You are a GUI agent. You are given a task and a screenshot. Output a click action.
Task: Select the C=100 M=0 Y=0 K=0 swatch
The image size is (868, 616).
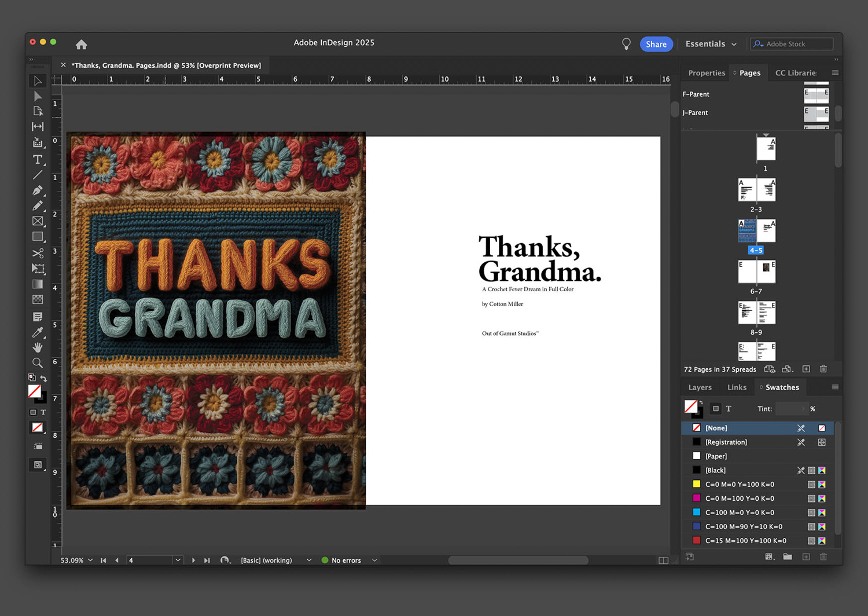coord(739,512)
